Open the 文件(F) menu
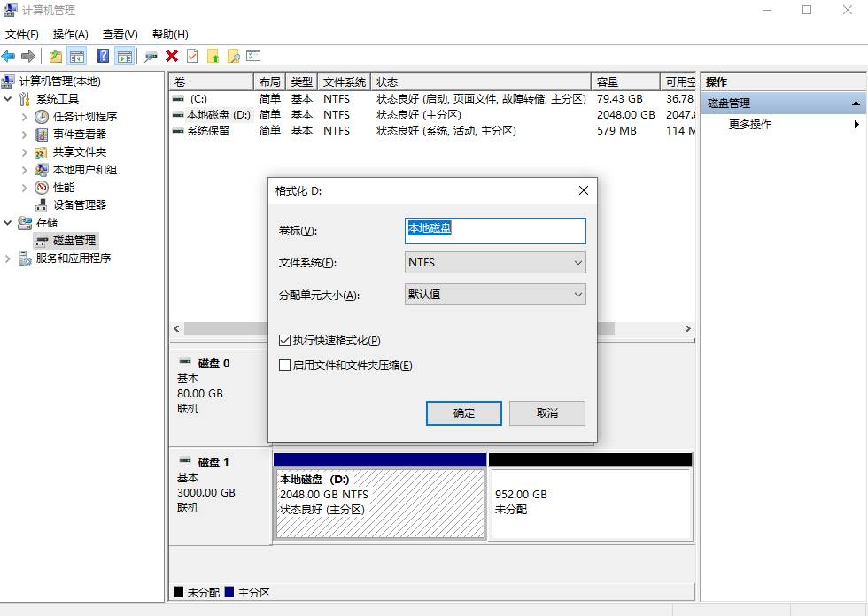Viewport: 868px width, 616px height. (x=21, y=35)
